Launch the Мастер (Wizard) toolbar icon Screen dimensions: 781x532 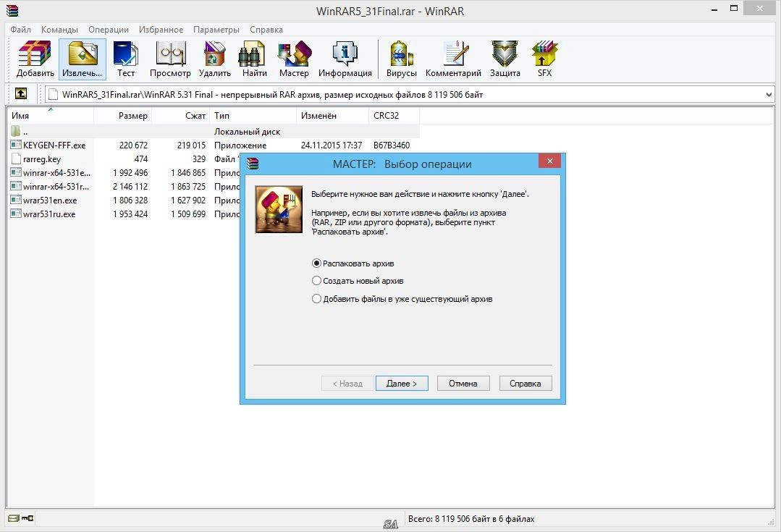pyautogui.click(x=294, y=59)
